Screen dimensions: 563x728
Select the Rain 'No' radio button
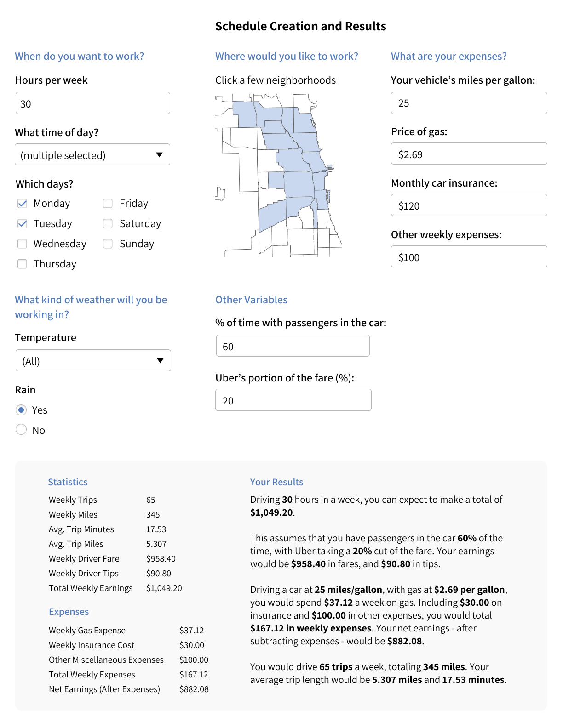click(x=21, y=429)
